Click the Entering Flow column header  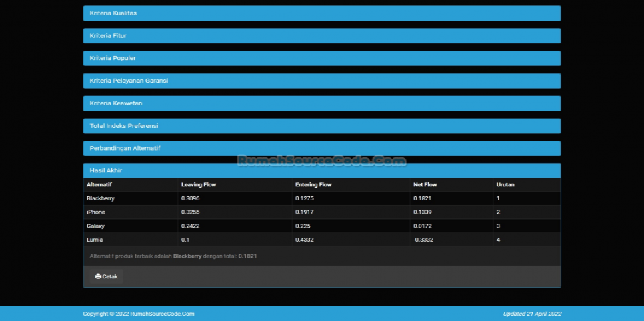[x=313, y=184]
